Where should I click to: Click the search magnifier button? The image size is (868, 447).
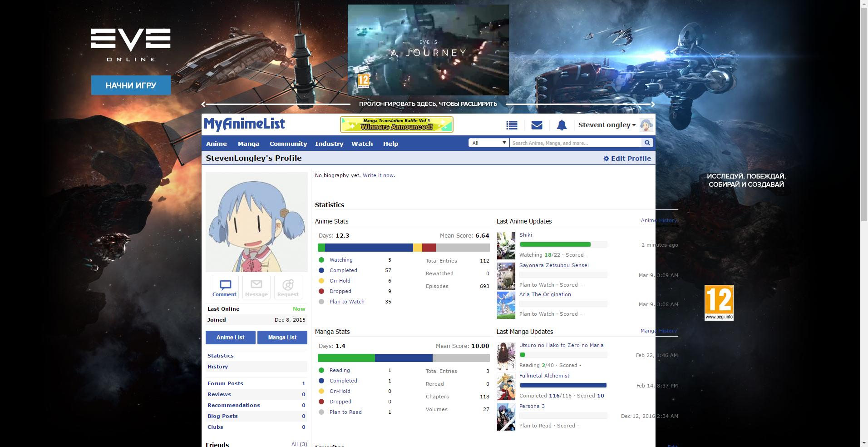647,143
